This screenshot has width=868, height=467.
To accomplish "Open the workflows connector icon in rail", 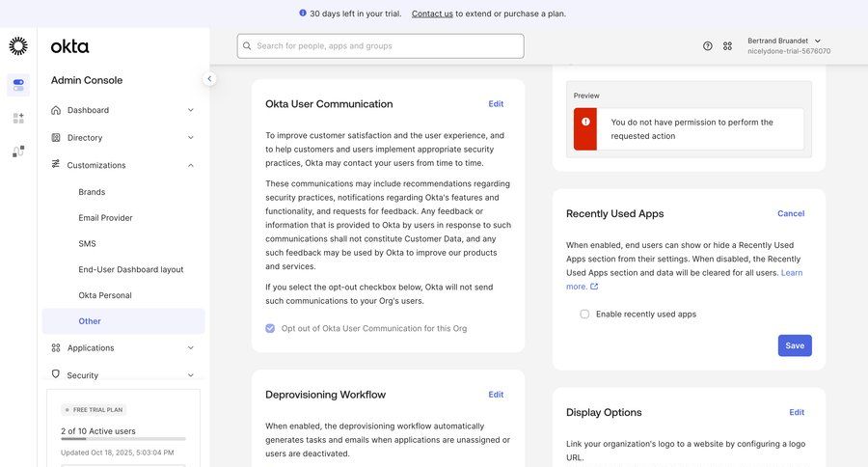I will click(18, 151).
